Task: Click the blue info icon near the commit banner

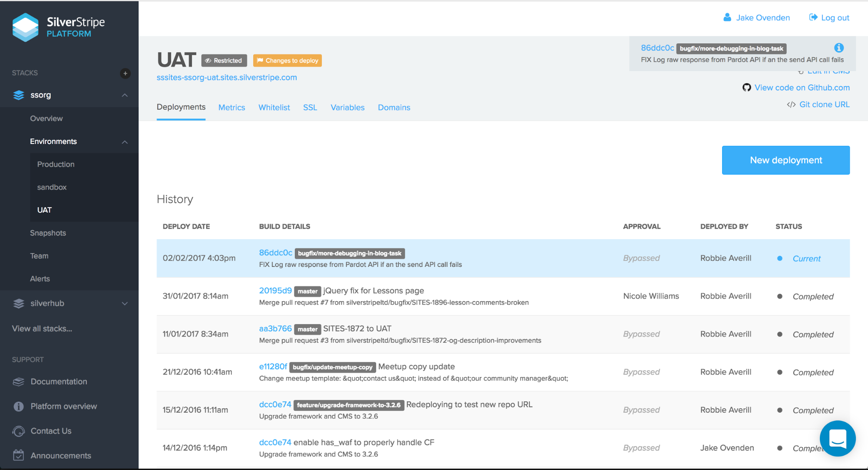Action: coord(839,48)
